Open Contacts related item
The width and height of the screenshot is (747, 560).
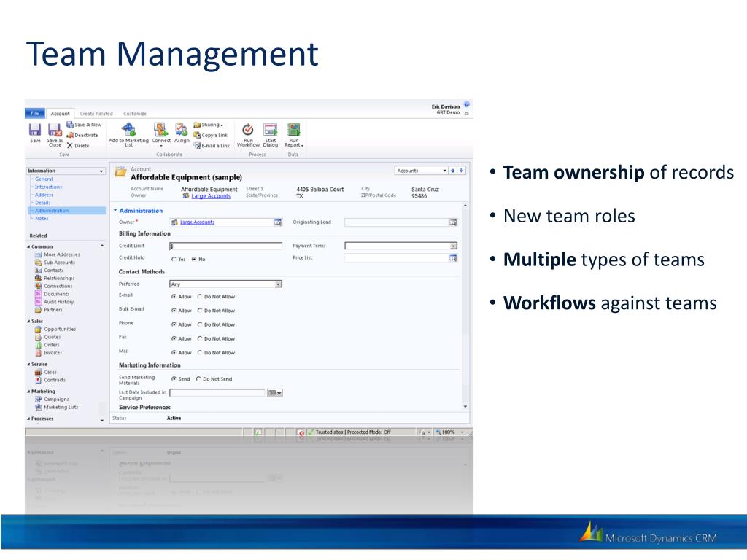click(x=49, y=271)
